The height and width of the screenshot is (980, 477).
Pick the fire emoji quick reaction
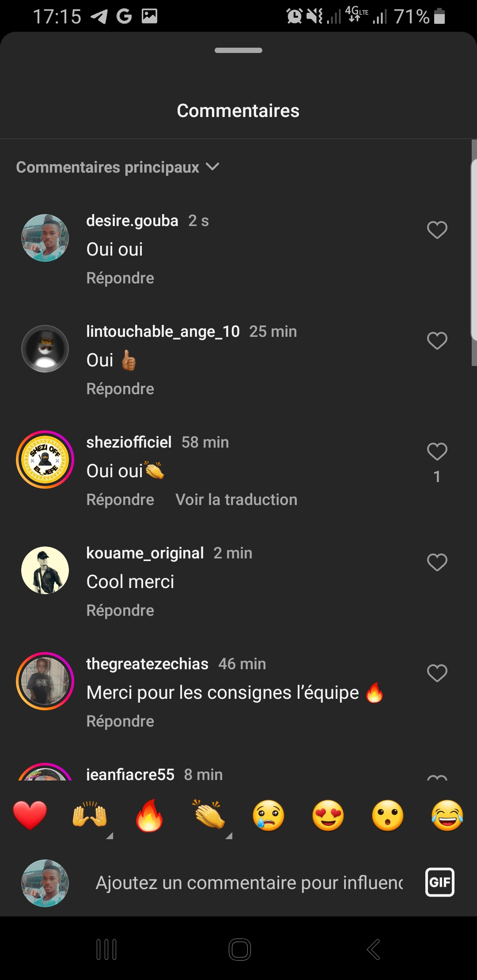point(149,815)
